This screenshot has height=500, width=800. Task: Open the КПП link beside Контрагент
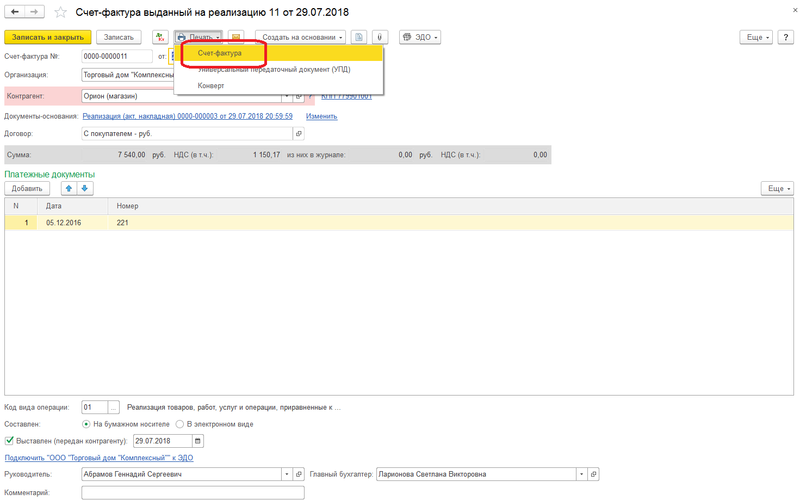tap(346, 96)
